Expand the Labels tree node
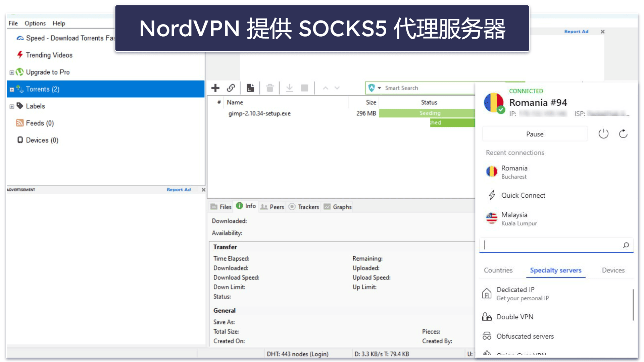Viewport: 644px width, 362px height. tap(12, 107)
